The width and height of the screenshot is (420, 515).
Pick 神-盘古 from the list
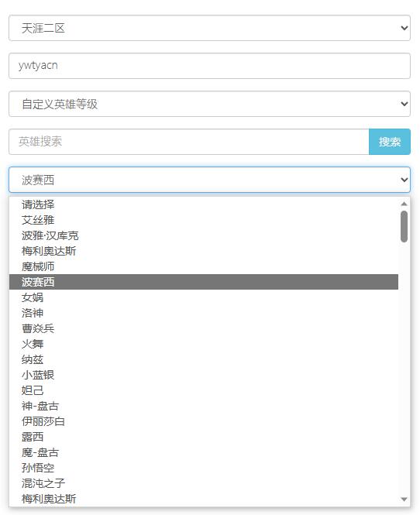click(204, 406)
